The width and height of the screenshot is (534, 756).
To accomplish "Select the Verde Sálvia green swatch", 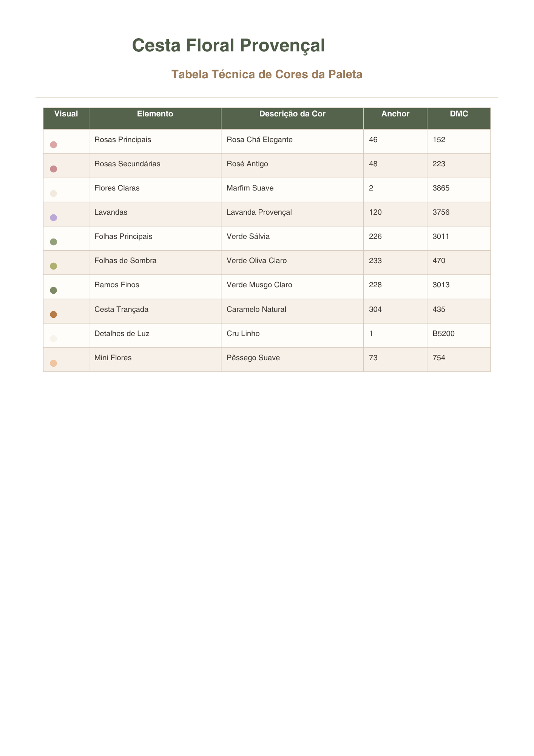I will click(53, 242).
